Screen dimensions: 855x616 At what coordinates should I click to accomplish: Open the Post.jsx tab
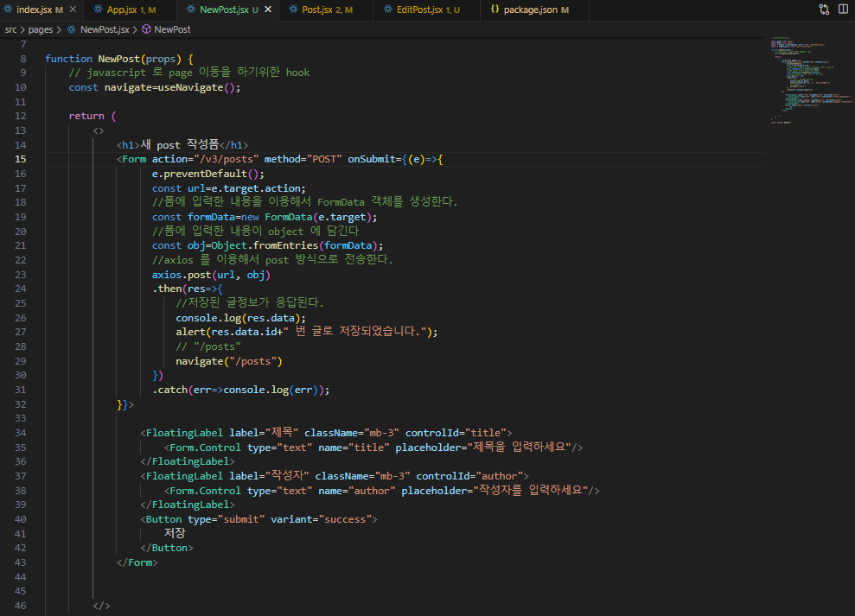(x=326, y=10)
